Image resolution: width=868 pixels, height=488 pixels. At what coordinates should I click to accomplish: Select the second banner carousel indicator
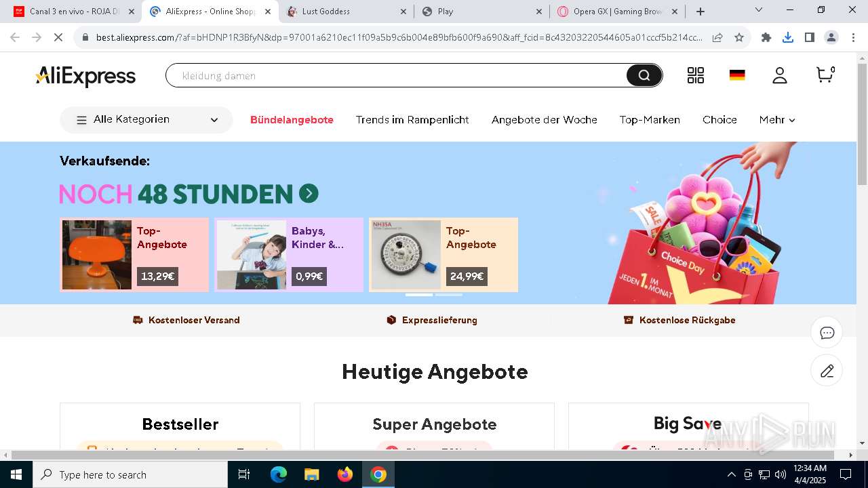pyautogui.click(x=449, y=295)
